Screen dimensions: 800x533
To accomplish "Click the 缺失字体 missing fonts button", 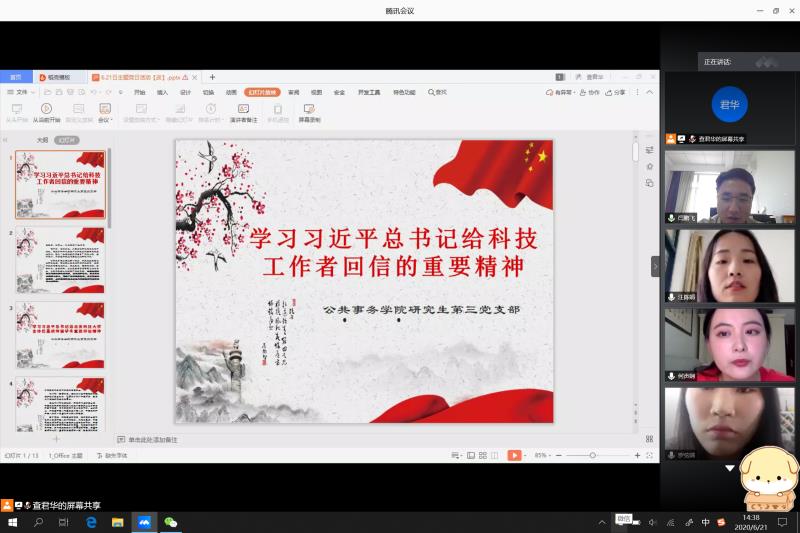I will pos(112,455).
